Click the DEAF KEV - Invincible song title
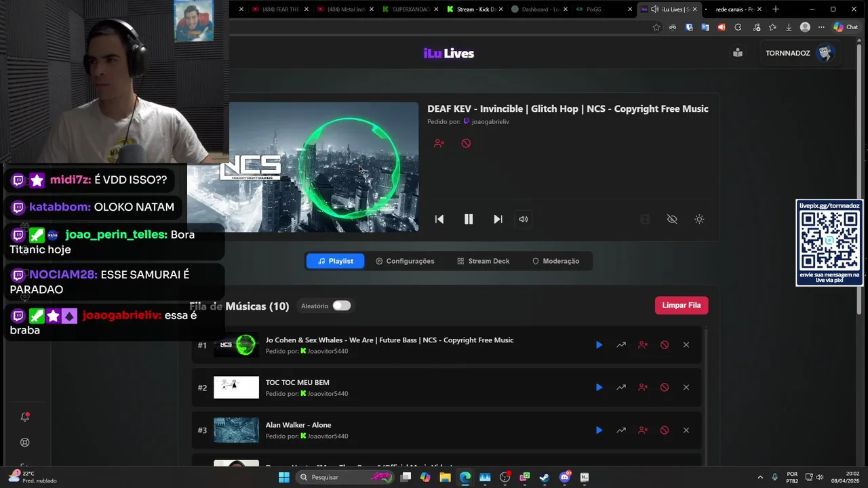The height and width of the screenshot is (488, 868). tap(568, 108)
